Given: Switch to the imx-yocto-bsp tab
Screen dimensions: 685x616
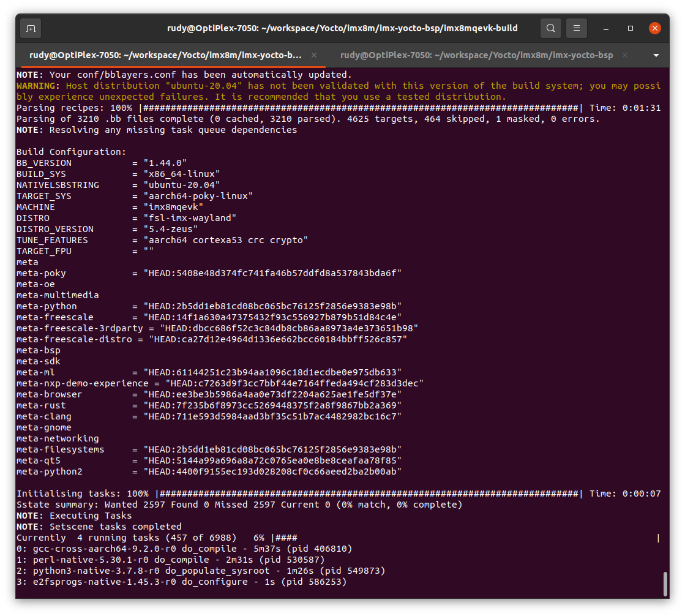Looking at the screenshot, I should [476, 54].
